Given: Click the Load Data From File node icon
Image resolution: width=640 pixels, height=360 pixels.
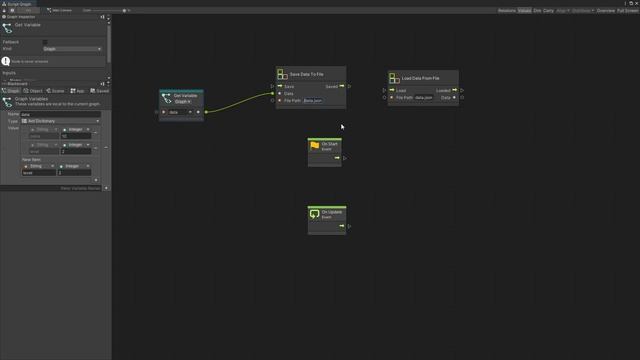Looking at the screenshot, I should point(394,78).
